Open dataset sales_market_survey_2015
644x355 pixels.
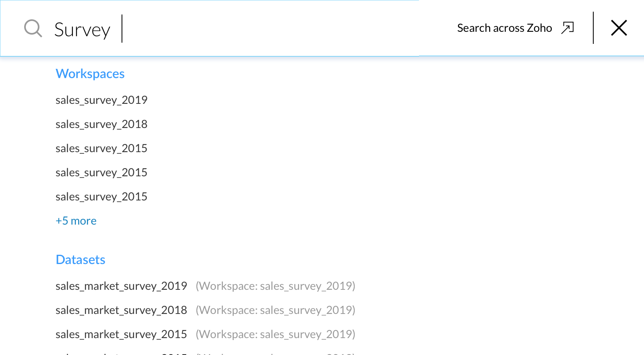(x=121, y=334)
